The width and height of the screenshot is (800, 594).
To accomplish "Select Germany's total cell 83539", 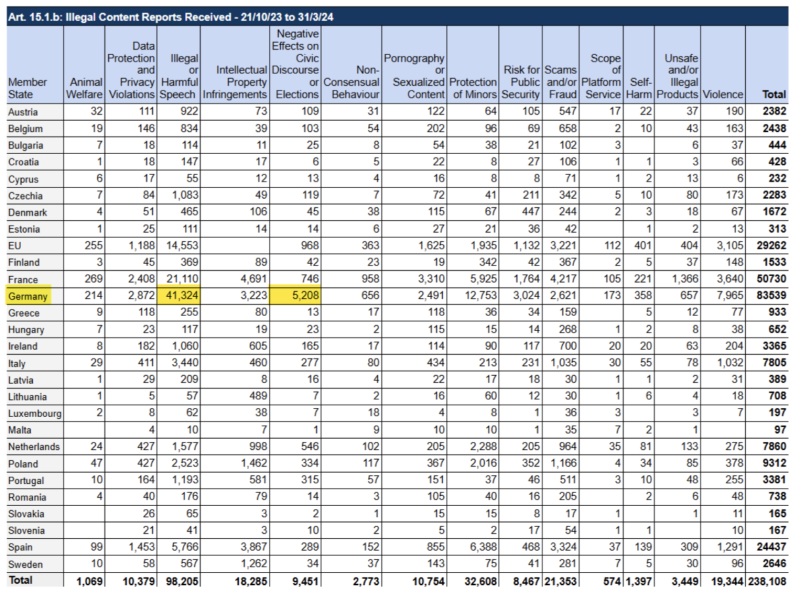I will 772,298.
